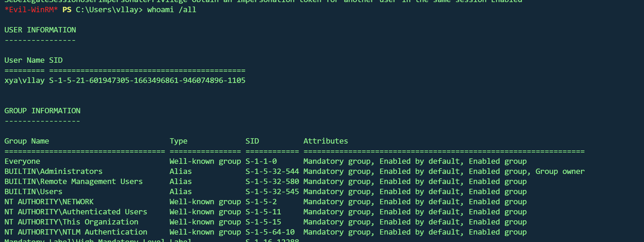Click the Attributes column header
The image size is (644, 242).
[326, 141]
